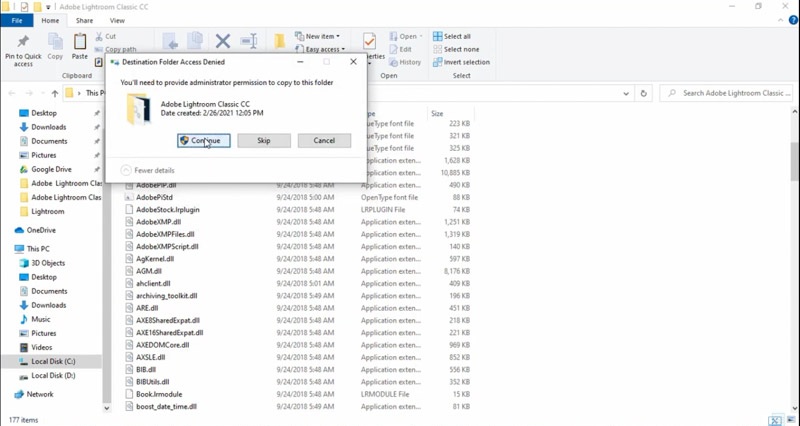The image size is (800, 426).
Task: Select Local Disk (D:) in sidebar
Action: coord(53,375)
